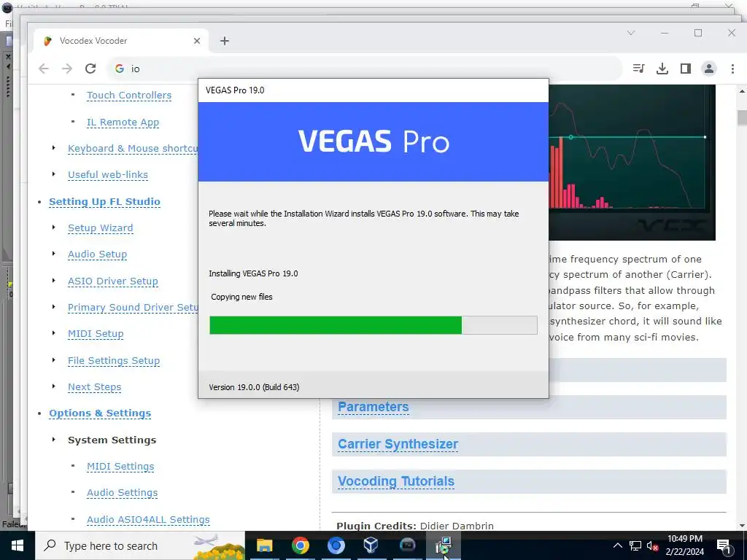This screenshot has width=747, height=560.
Task: Open the Useful web-links link
Action: tap(108, 175)
